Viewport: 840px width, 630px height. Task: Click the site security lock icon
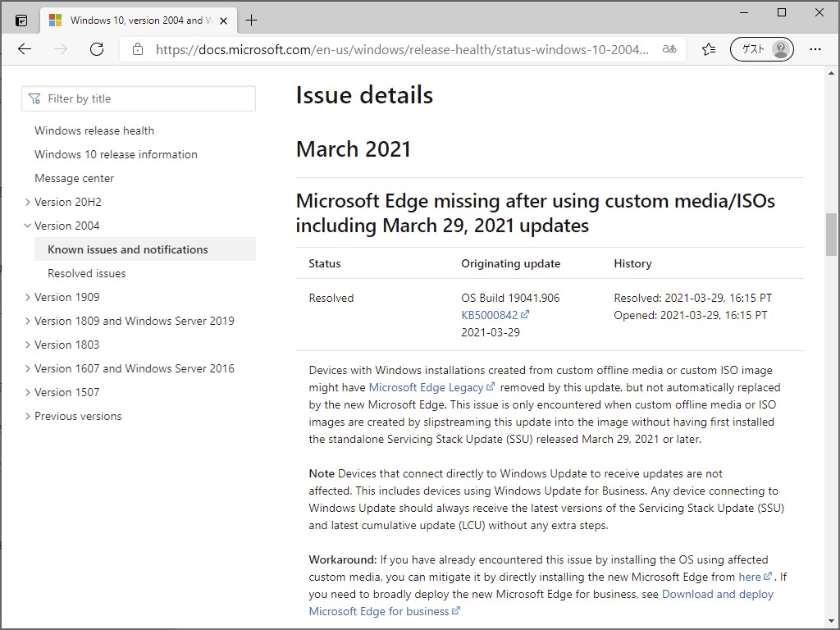pos(136,49)
